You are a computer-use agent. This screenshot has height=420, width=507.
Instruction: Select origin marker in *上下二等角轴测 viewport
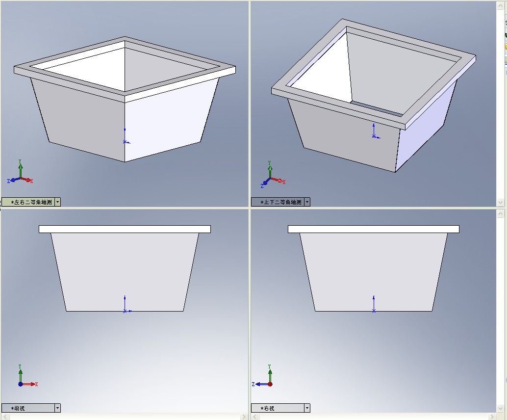pyautogui.click(x=374, y=137)
